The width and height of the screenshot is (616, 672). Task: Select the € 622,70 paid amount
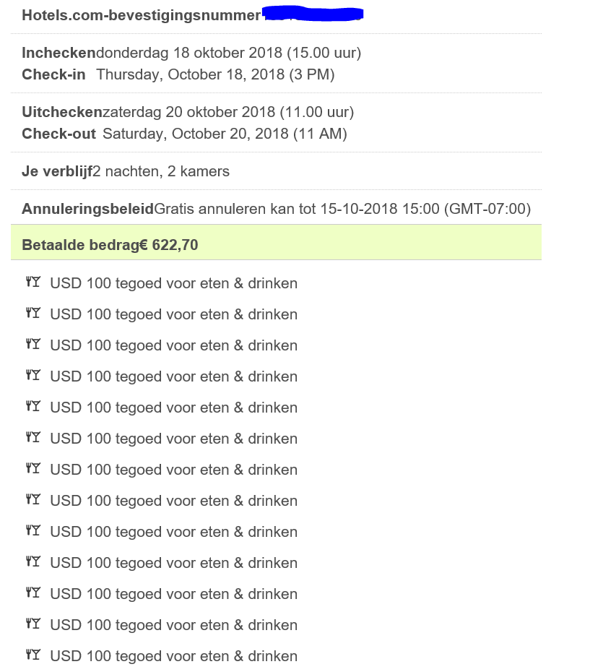click(168, 245)
